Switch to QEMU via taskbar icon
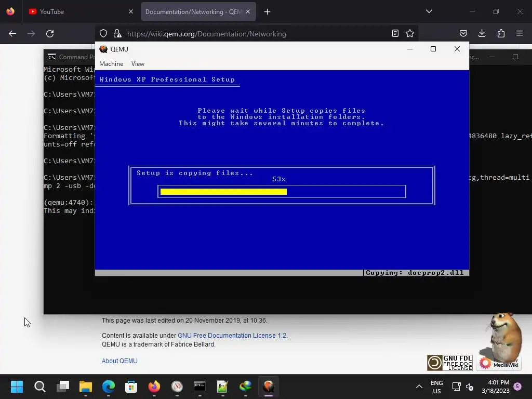This screenshot has height=399, width=532. pyautogui.click(x=269, y=387)
